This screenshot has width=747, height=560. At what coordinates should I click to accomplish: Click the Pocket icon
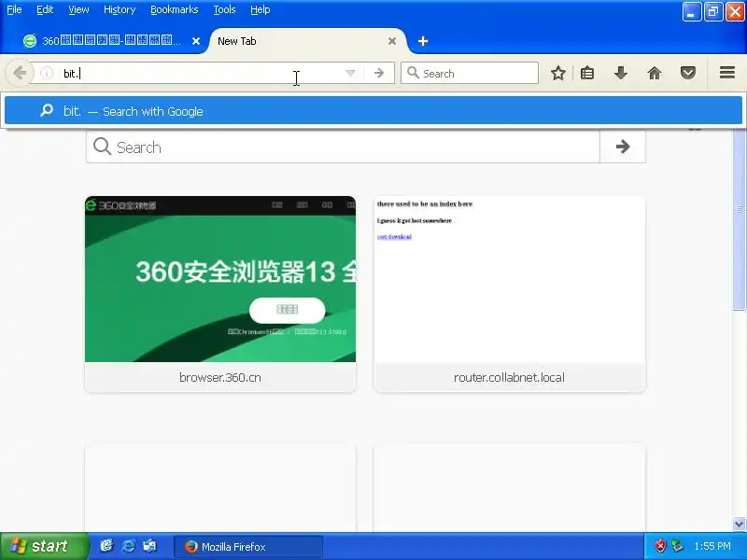688,73
